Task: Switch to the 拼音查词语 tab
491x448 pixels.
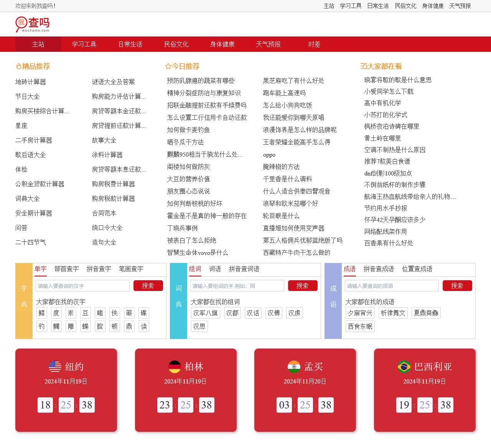Action: 244,269
